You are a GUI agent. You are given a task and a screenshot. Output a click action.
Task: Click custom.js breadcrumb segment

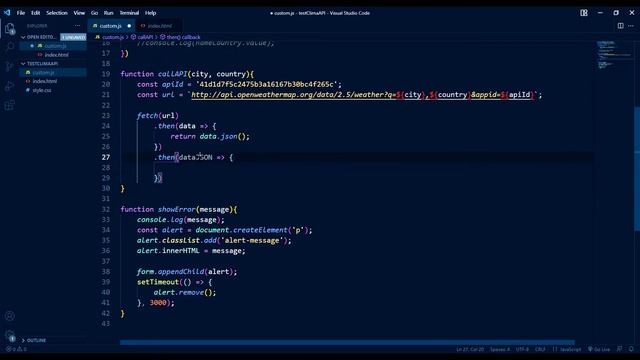113,37
